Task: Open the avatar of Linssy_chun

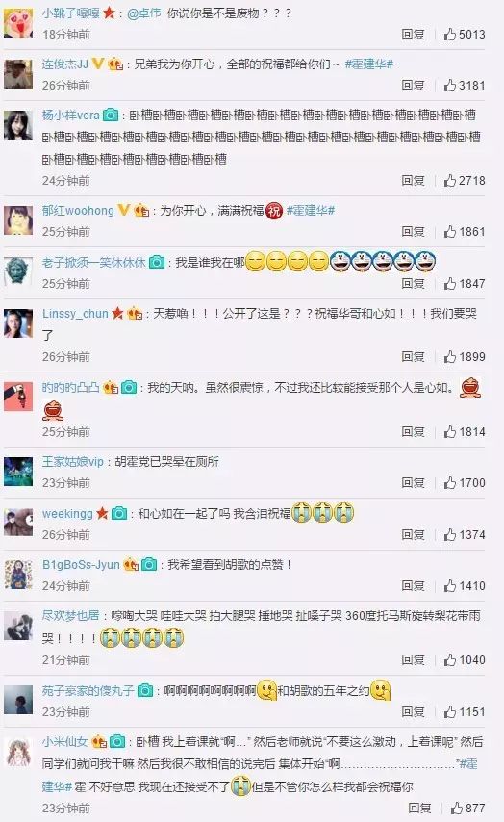Action: (18, 323)
